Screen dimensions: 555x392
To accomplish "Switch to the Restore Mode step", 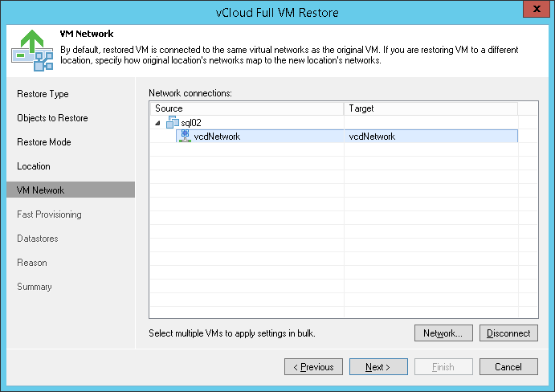I will pyautogui.click(x=44, y=142).
